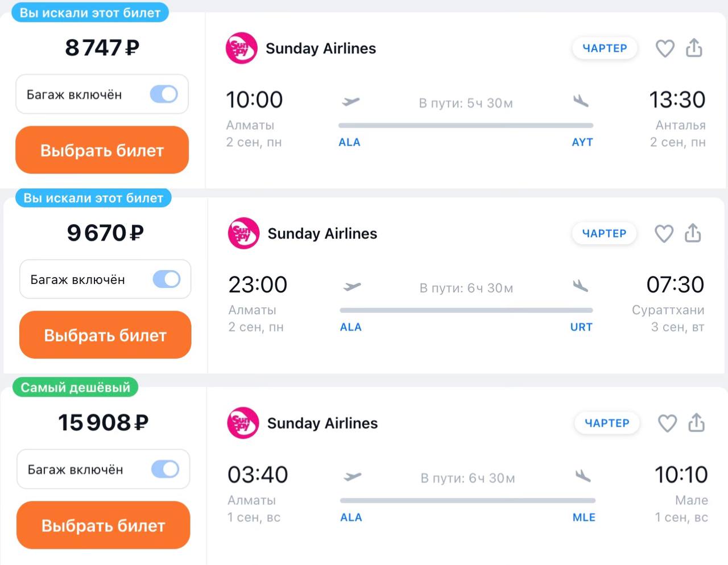The image size is (728, 565).
Task: Click Sunday Airlines logo on Male flight
Action: click(x=243, y=423)
